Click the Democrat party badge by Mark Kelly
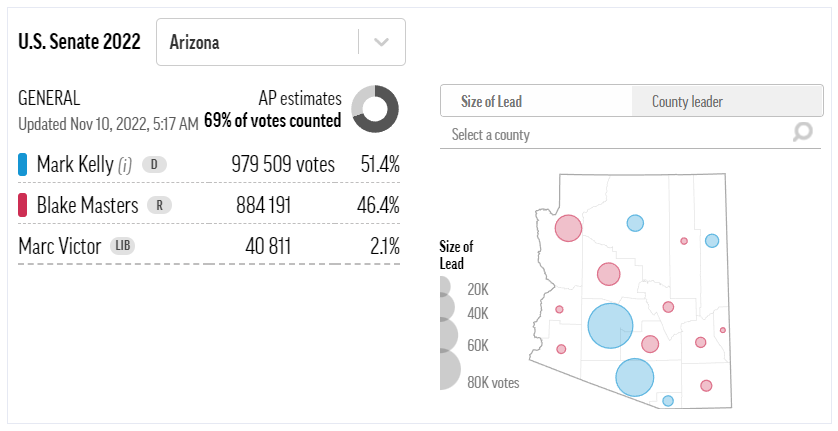This screenshot has height=431, width=838. tap(154, 164)
